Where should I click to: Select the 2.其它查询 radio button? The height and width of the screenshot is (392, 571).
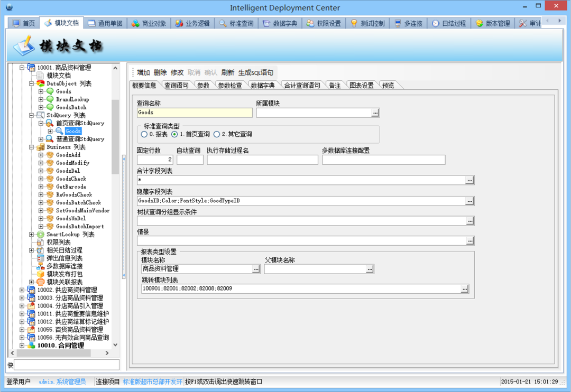[217, 134]
